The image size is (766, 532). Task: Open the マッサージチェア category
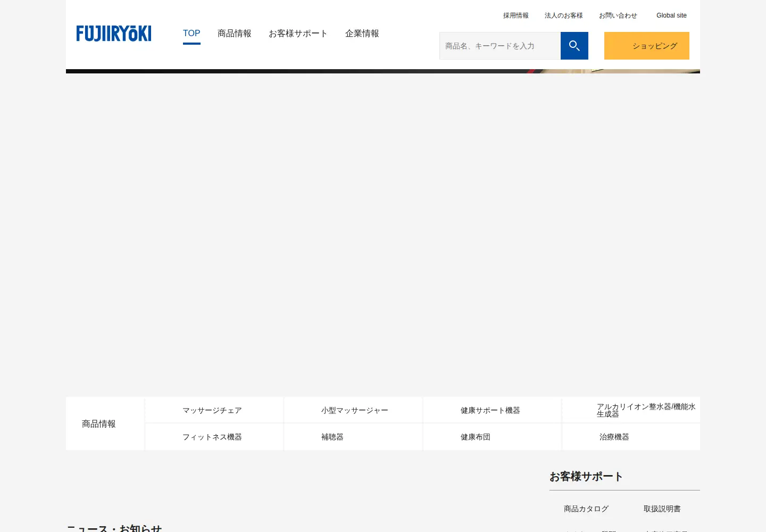point(214,410)
